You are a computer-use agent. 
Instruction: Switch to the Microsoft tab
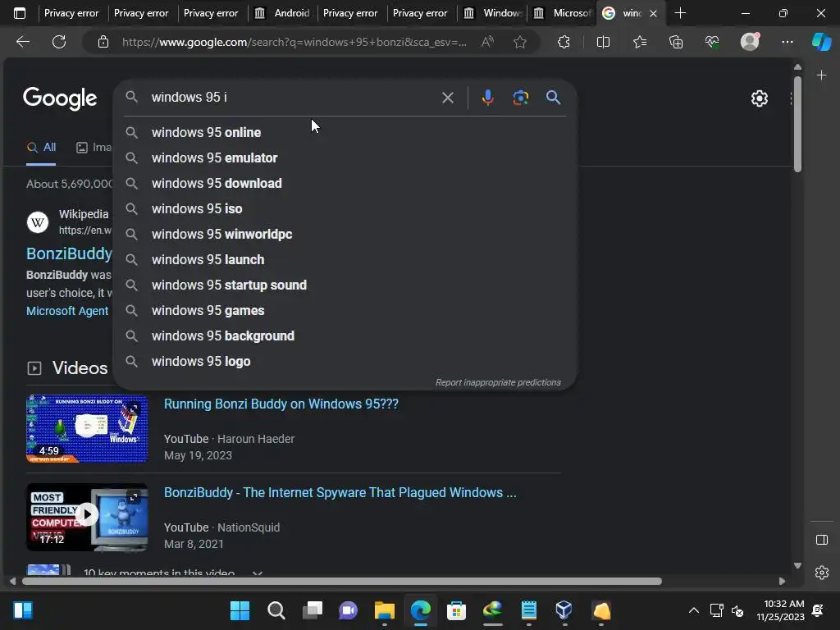click(x=563, y=13)
